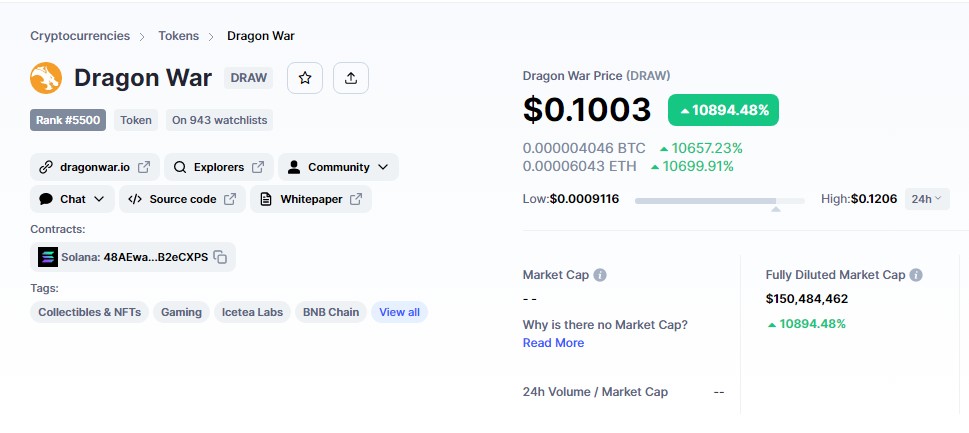Open the Explorers link

pos(219,167)
